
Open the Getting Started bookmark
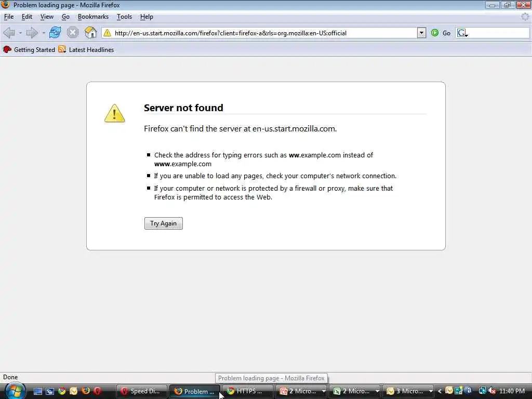click(x=29, y=49)
